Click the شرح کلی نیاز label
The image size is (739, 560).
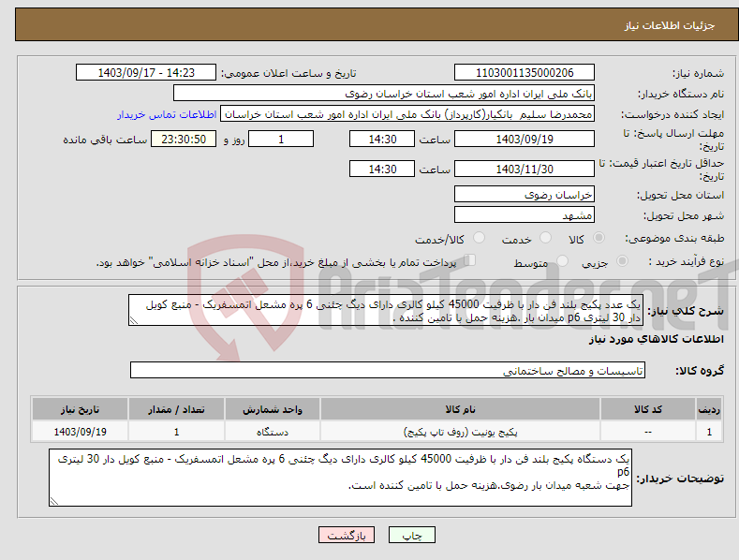point(686,311)
